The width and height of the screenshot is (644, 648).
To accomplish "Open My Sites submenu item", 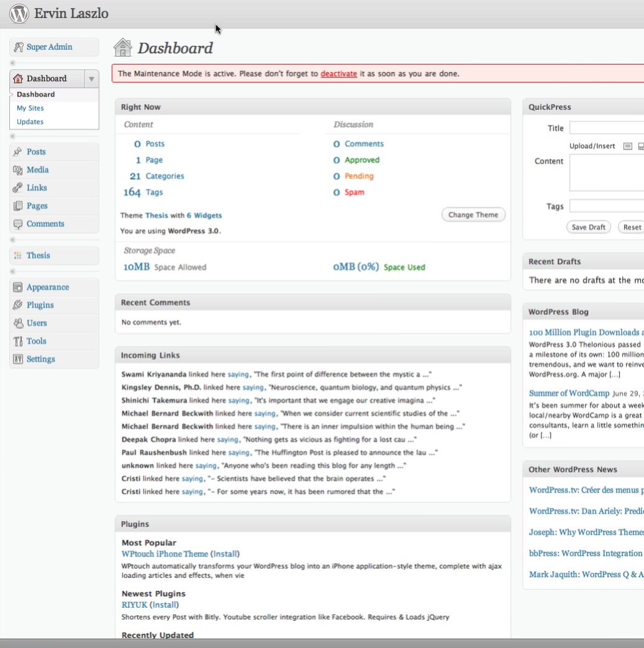I will (x=30, y=108).
